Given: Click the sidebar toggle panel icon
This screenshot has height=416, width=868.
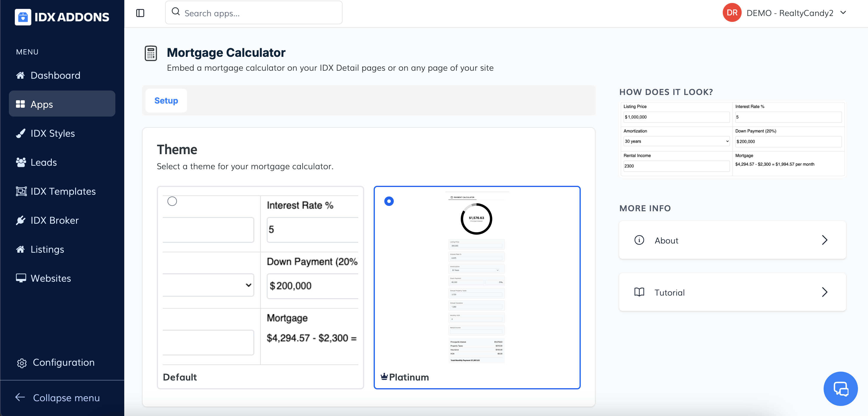Looking at the screenshot, I should coord(140,13).
